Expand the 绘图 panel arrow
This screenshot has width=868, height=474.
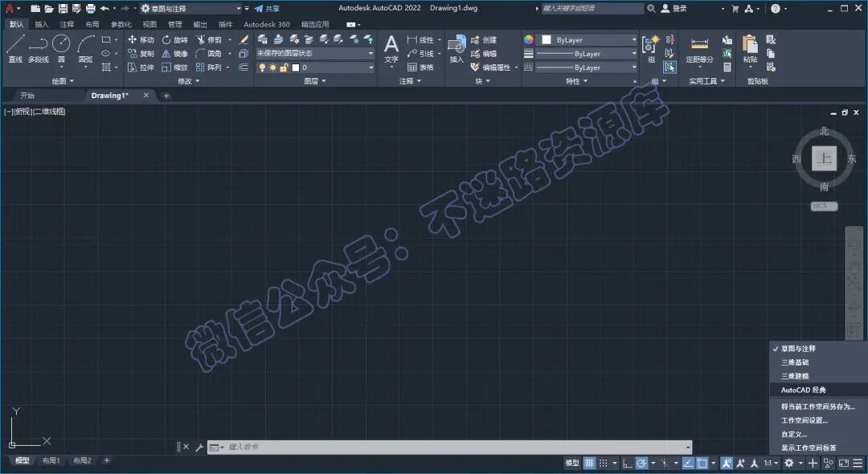point(72,81)
